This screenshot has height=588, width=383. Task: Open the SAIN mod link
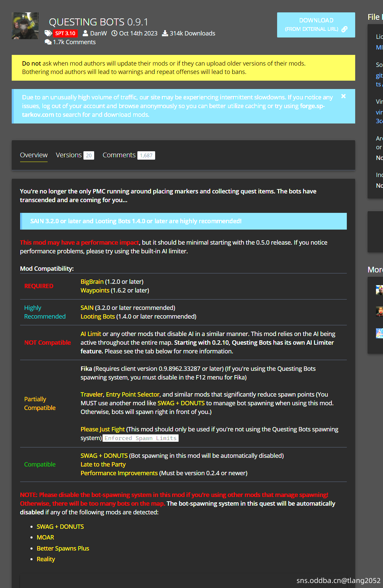(87, 308)
